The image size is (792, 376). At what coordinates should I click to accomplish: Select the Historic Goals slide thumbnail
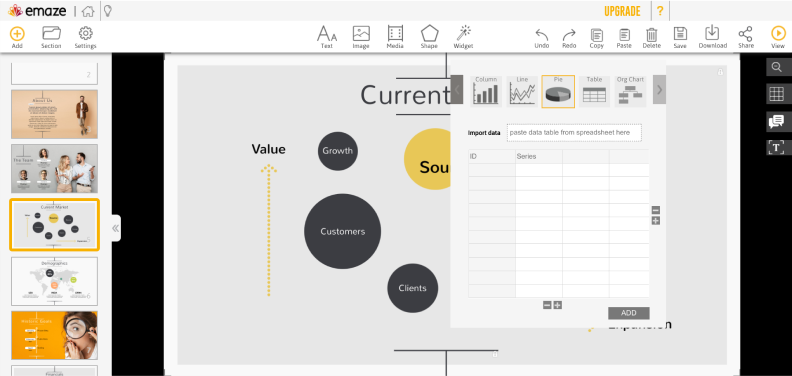[x=55, y=335]
